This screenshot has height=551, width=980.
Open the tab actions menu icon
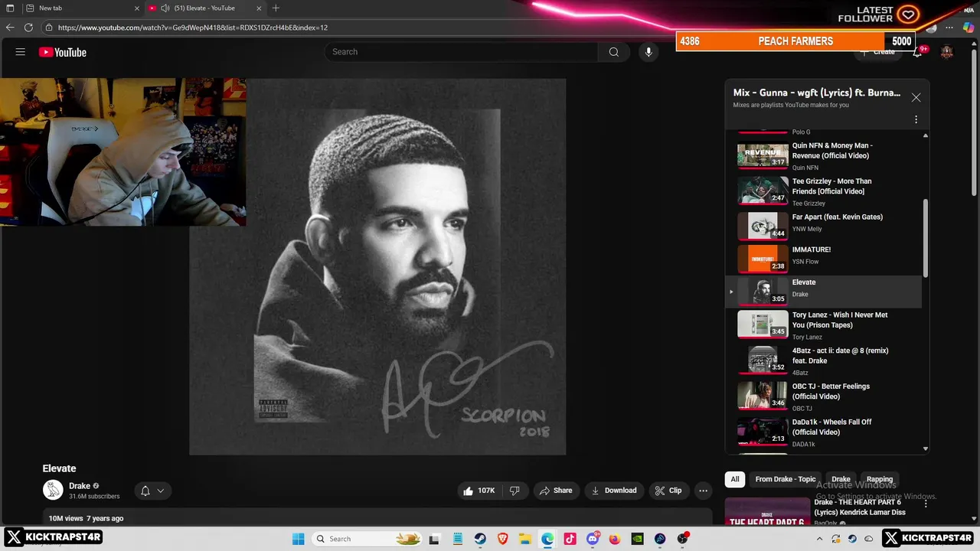pyautogui.click(x=10, y=8)
